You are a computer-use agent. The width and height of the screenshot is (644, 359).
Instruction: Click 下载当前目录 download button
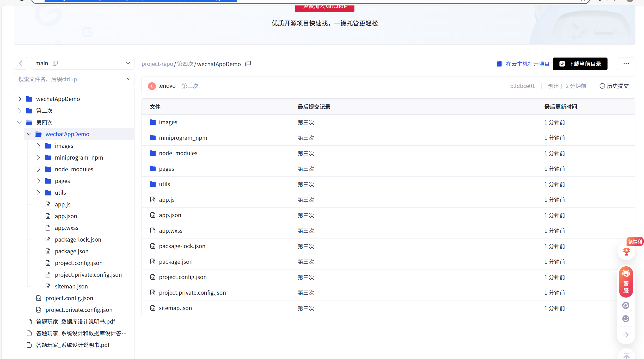pyautogui.click(x=580, y=64)
